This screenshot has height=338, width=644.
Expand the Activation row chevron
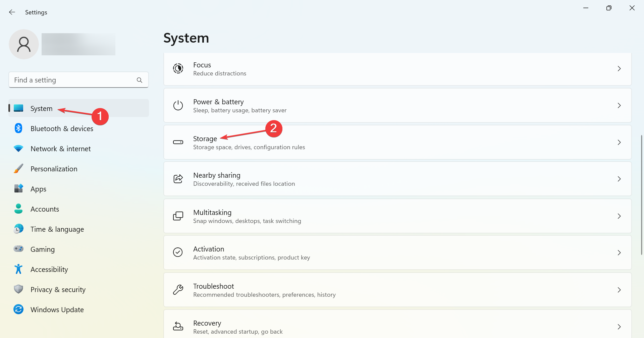tap(619, 252)
